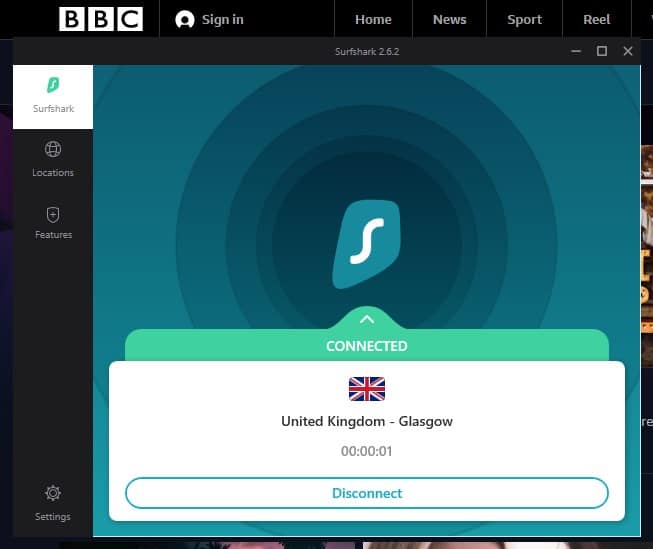Image resolution: width=653 pixels, height=549 pixels.
Task: Click Sign in on BBC page
Action: coord(222,20)
